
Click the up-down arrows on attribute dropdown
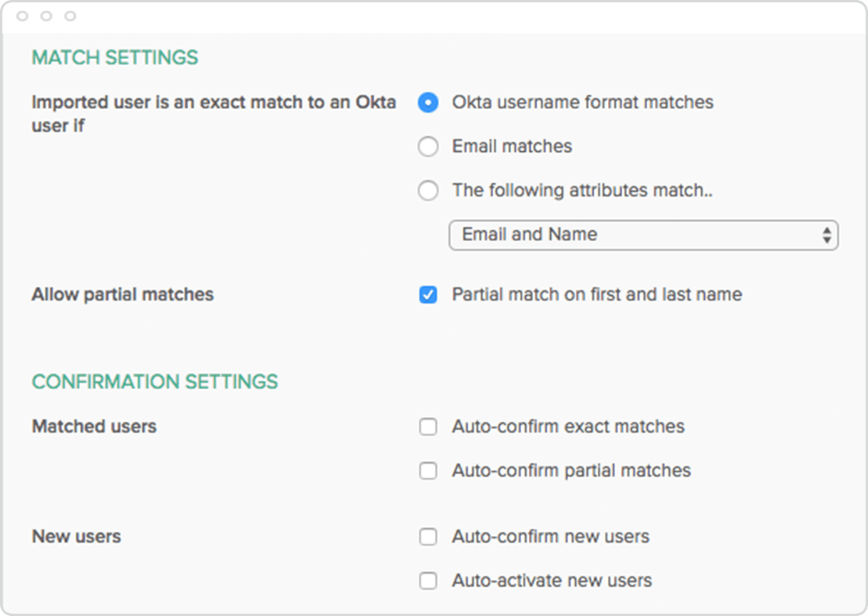pyautogui.click(x=826, y=235)
